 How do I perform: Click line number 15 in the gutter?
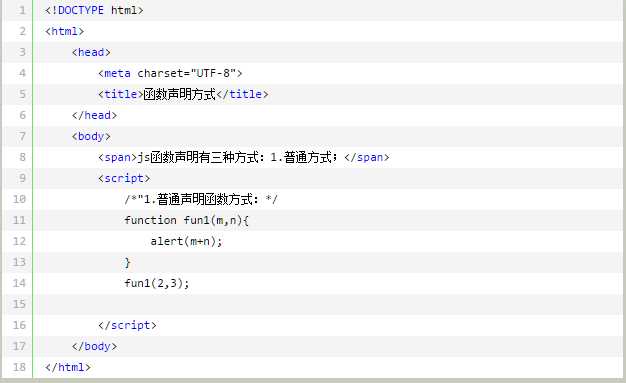pyautogui.click(x=19, y=304)
